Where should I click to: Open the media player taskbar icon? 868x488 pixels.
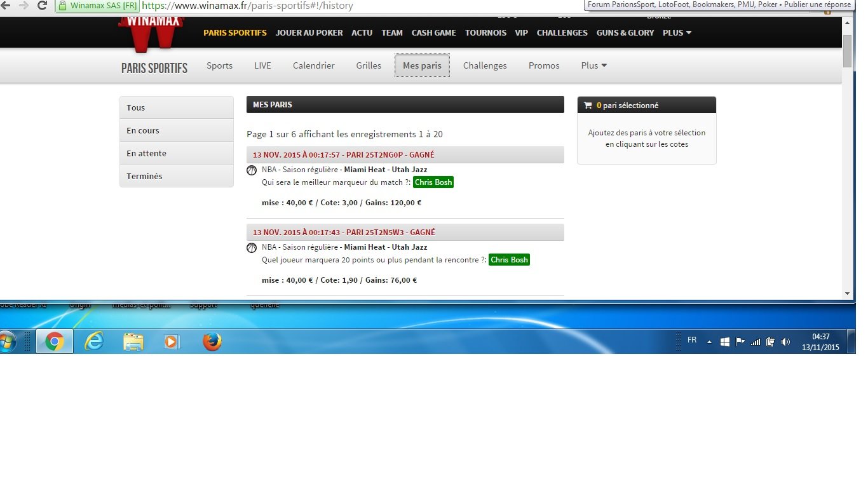(x=172, y=342)
